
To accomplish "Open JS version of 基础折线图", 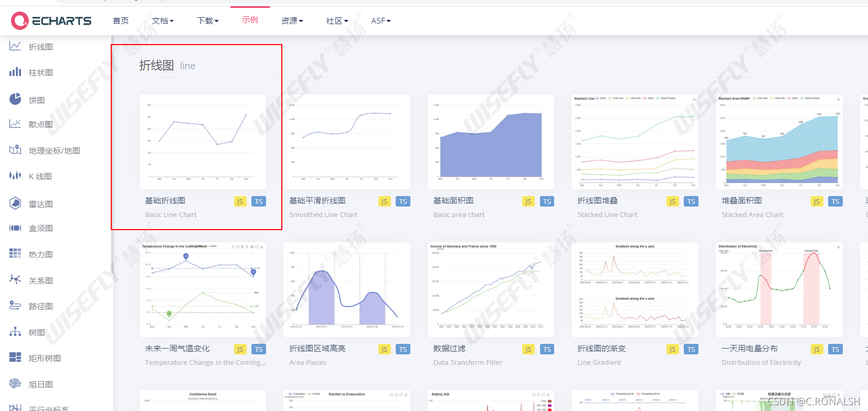I will (x=240, y=201).
